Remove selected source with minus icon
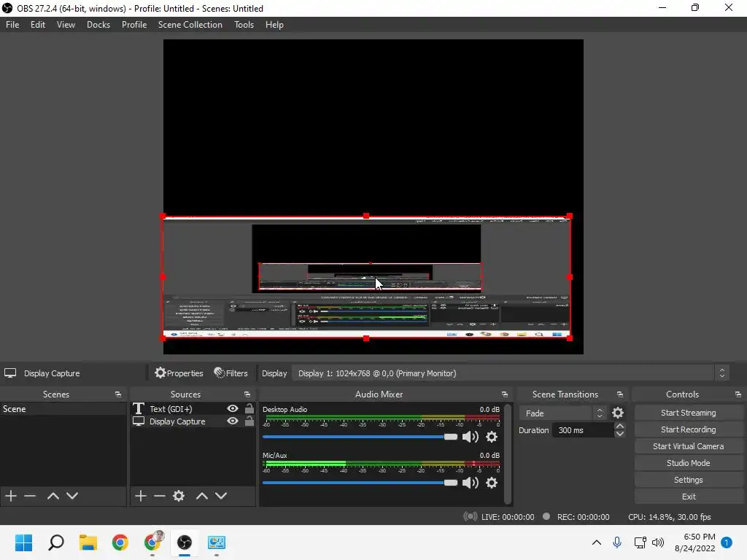The height and width of the screenshot is (560, 747). point(160,496)
